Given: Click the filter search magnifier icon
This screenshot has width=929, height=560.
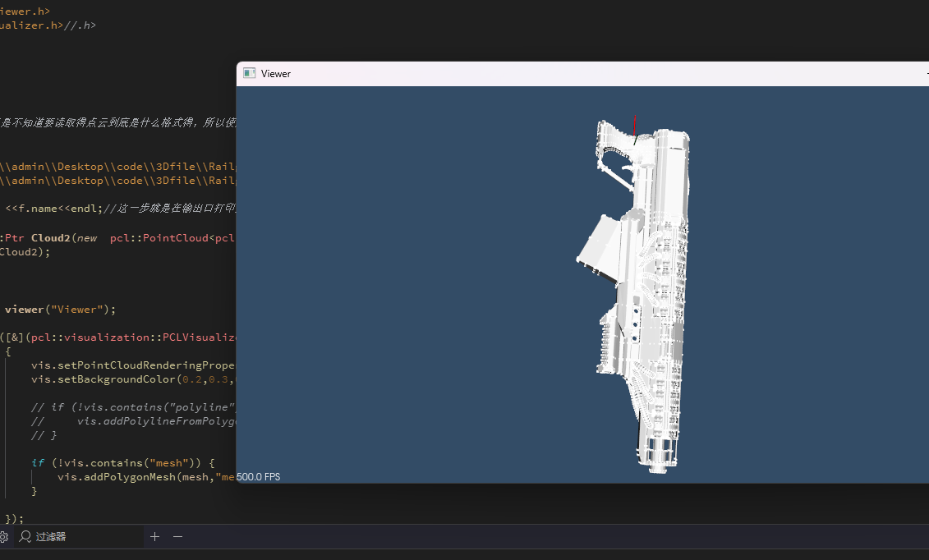Looking at the screenshot, I should pos(25,536).
